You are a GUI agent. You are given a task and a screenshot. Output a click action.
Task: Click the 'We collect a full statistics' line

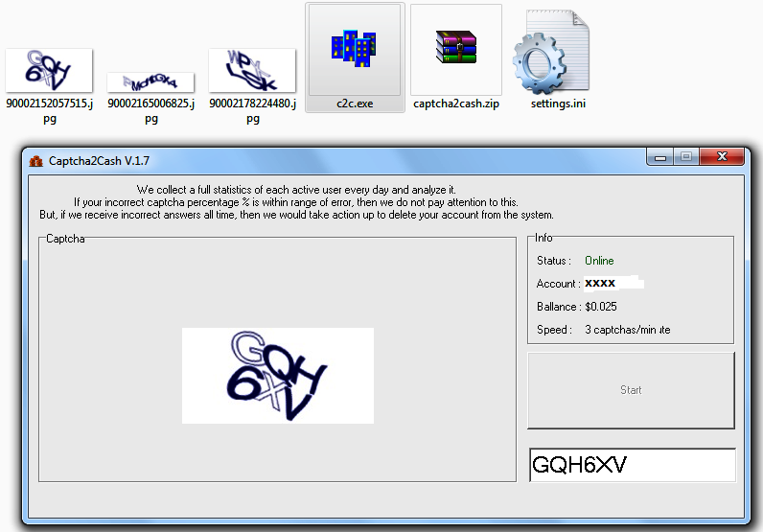pyautogui.click(x=296, y=190)
